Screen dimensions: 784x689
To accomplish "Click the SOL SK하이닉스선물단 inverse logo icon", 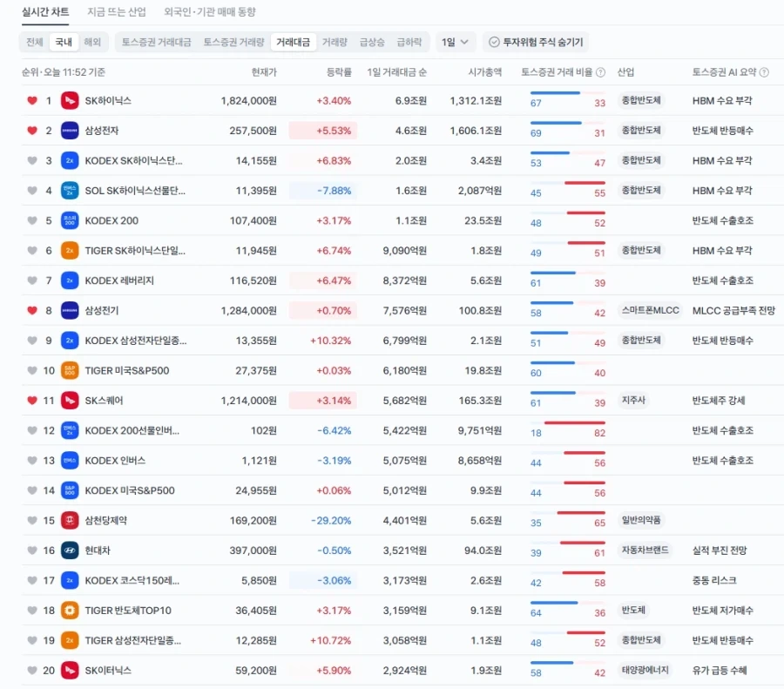I will (70, 191).
